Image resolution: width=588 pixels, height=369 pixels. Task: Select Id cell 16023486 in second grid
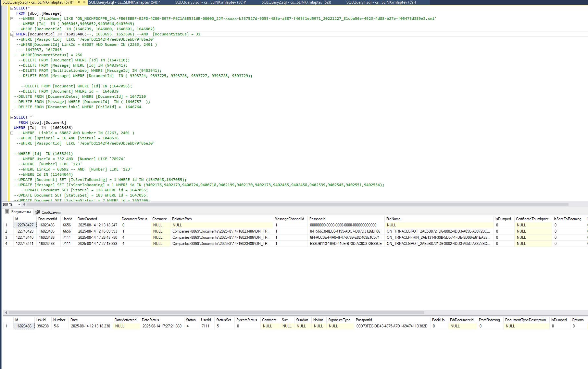(x=24, y=326)
